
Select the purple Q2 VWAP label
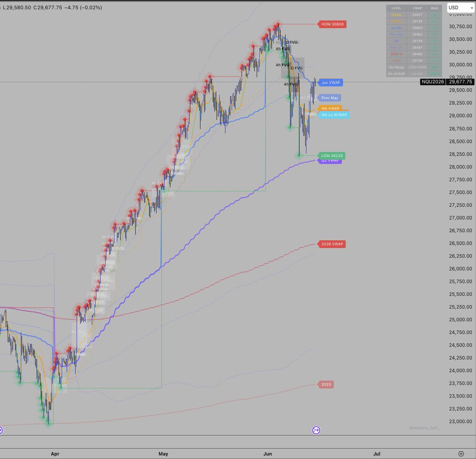point(330,161)
